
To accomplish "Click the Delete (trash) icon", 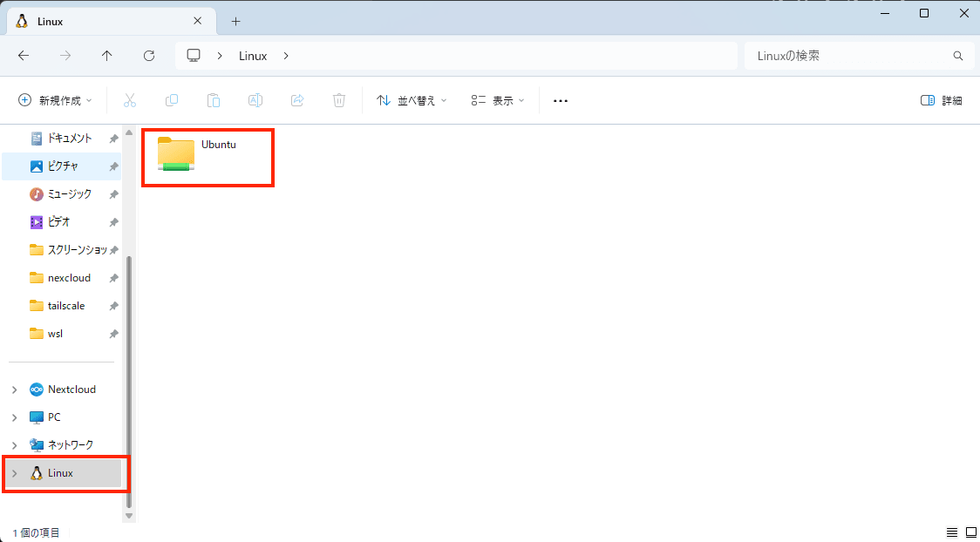I will 338,100.
